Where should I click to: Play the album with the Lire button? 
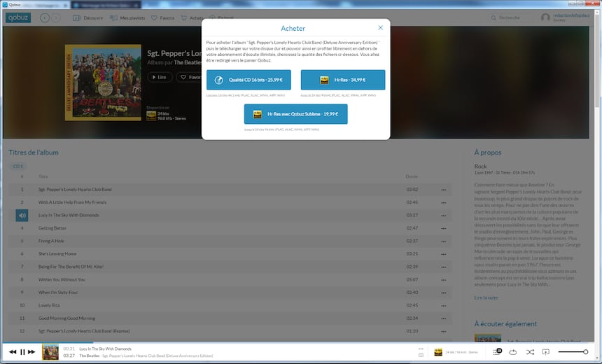(x=160, y=77)
